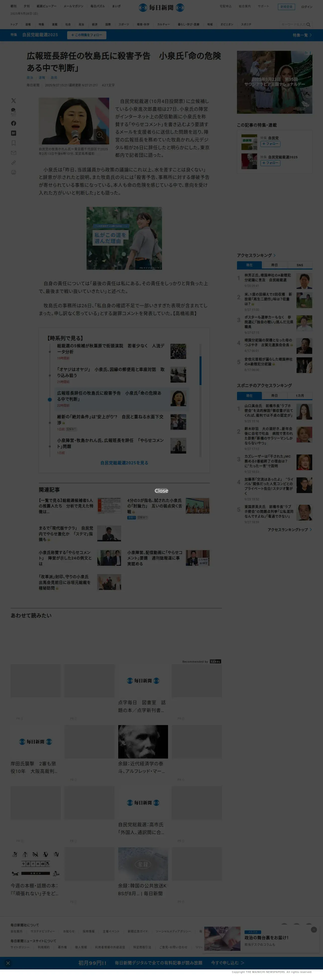Open スポーツ in the main navigation
The image size is (323, 980).
pos(124,24)
